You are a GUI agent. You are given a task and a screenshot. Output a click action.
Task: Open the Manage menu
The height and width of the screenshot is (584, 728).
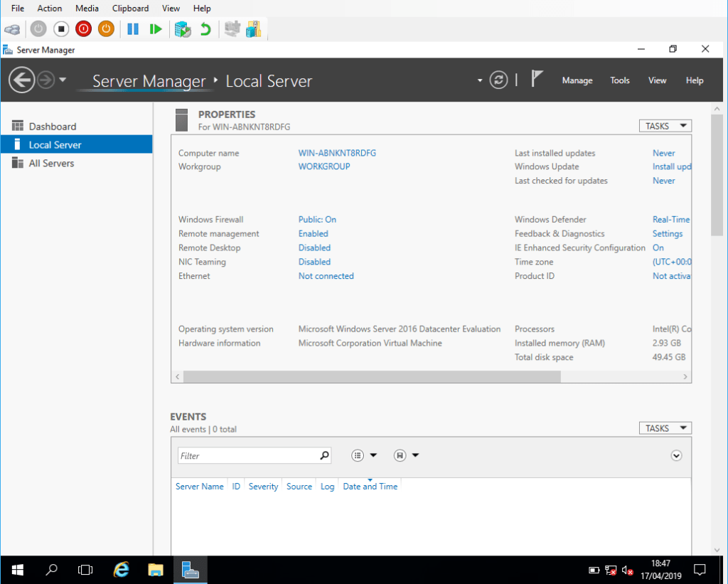[x=577, y=80]
